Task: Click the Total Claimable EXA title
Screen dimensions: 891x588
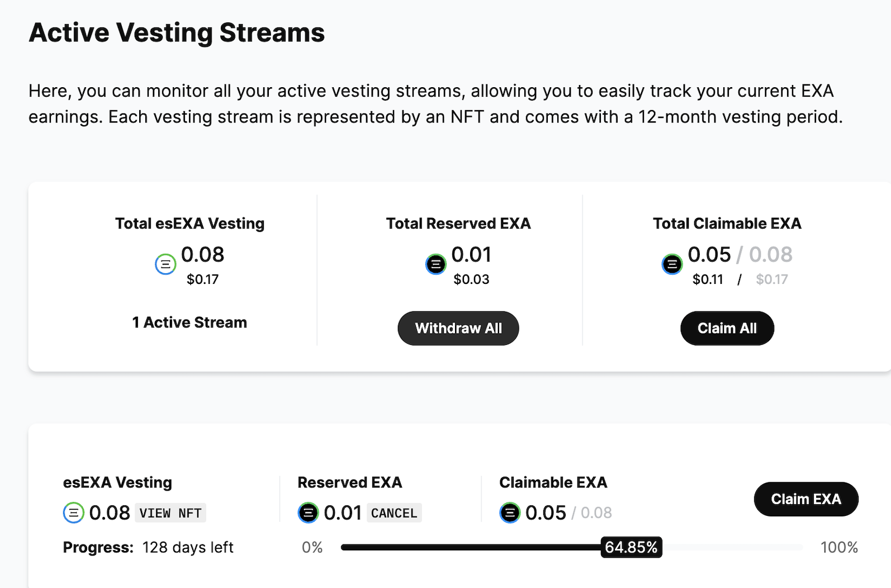Action: 727,224
